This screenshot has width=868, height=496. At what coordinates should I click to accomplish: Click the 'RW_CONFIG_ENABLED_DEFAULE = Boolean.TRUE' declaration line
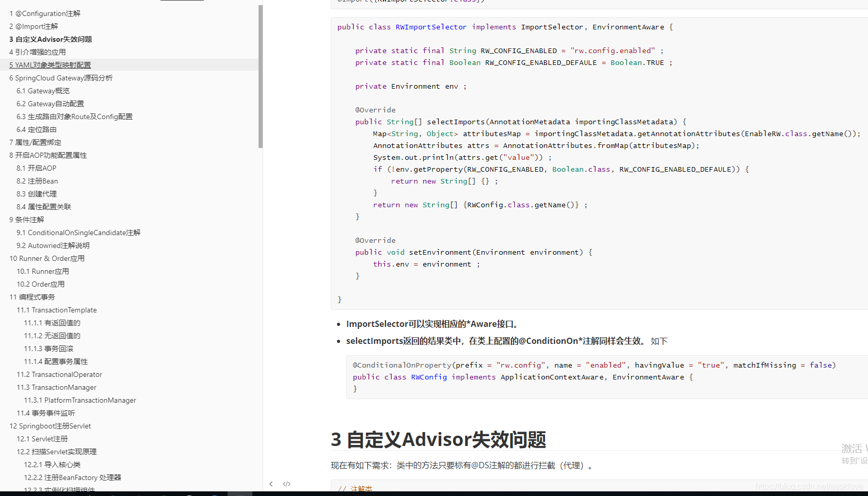pyautogui.click(x=514, y=62)
